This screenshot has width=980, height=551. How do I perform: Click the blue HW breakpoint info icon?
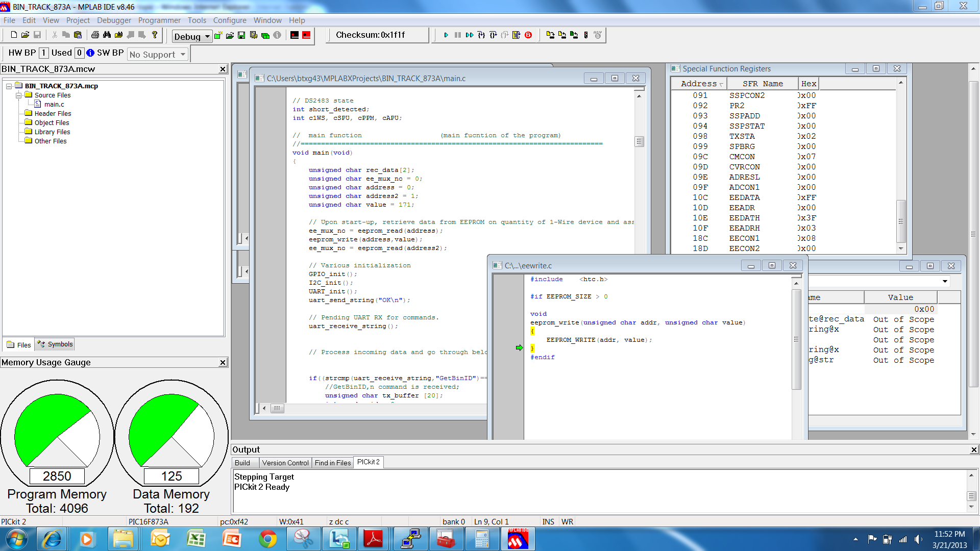(x=90, y=53)
